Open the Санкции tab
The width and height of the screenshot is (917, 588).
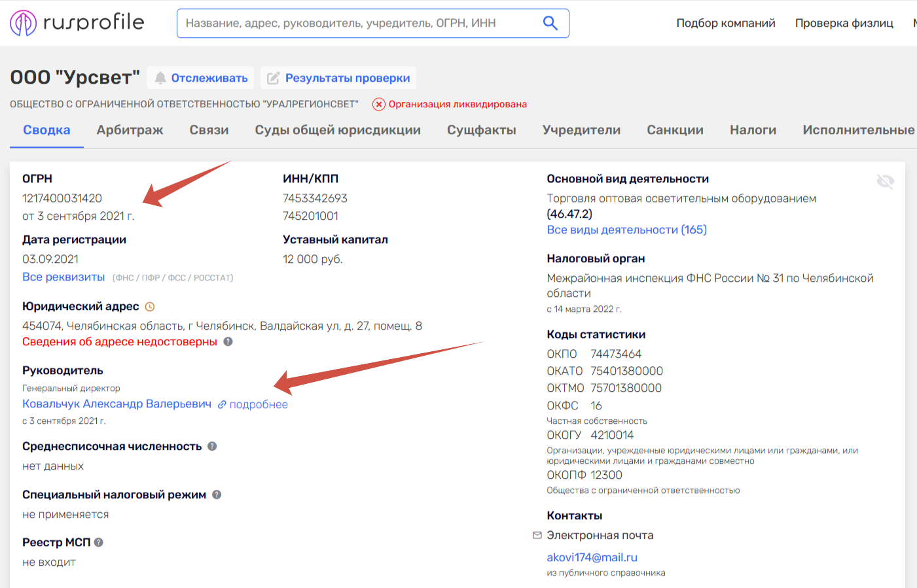pos(675,130)
